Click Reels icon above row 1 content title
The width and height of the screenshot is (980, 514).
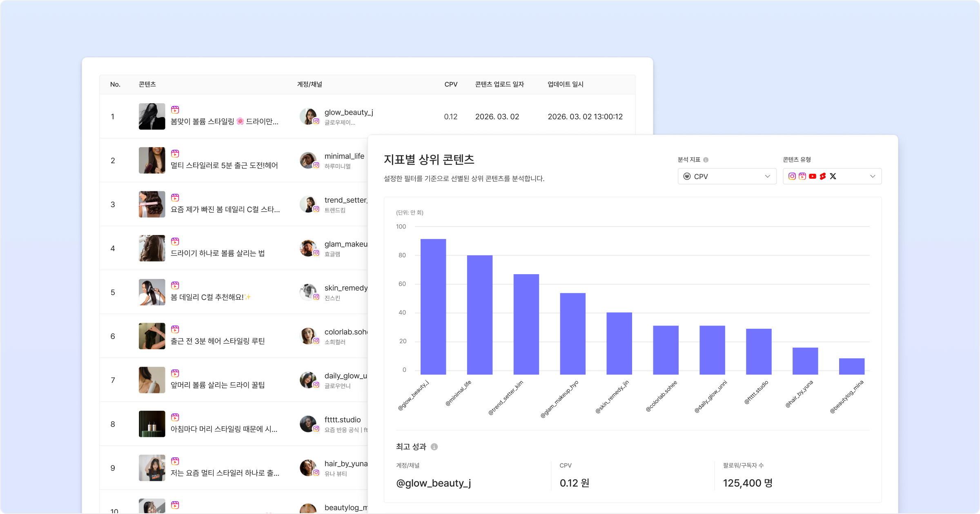tap(175, 110)
